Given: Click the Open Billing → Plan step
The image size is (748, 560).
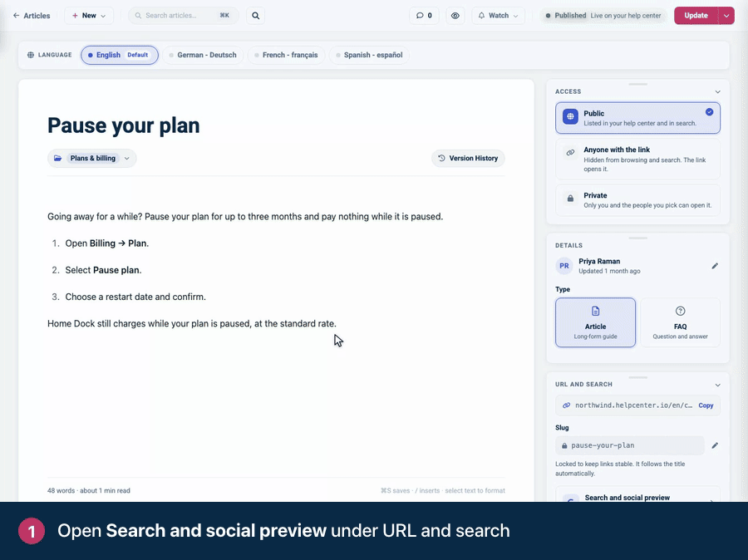Looking at the screenshot, I should pos(107,243).
